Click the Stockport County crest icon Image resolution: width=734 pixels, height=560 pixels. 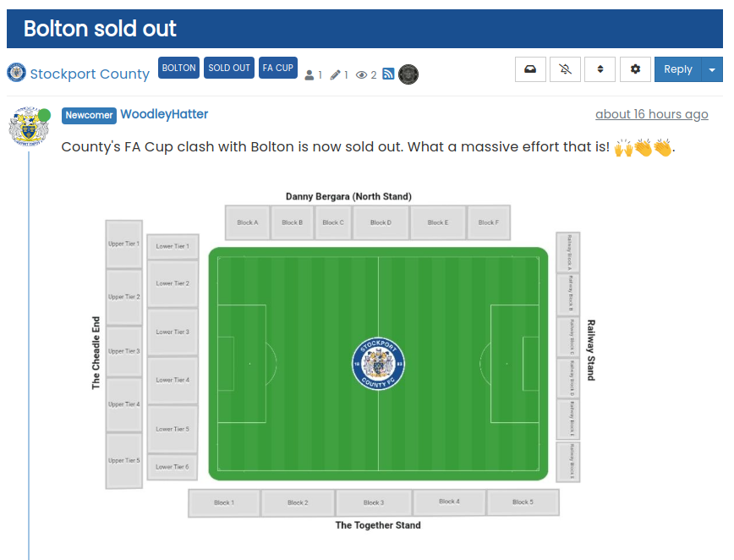pos(16,73)
